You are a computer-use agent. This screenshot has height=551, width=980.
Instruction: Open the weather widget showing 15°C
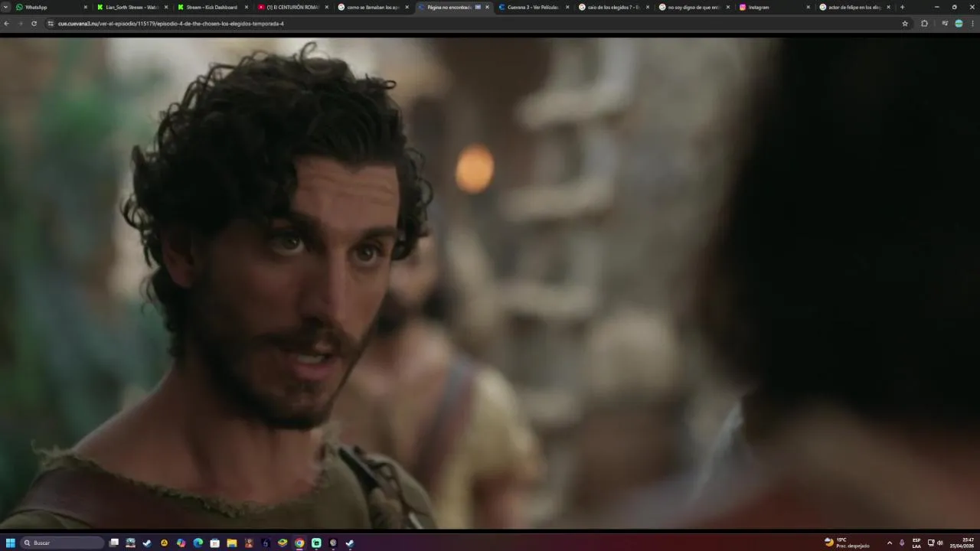pos(847,543)
